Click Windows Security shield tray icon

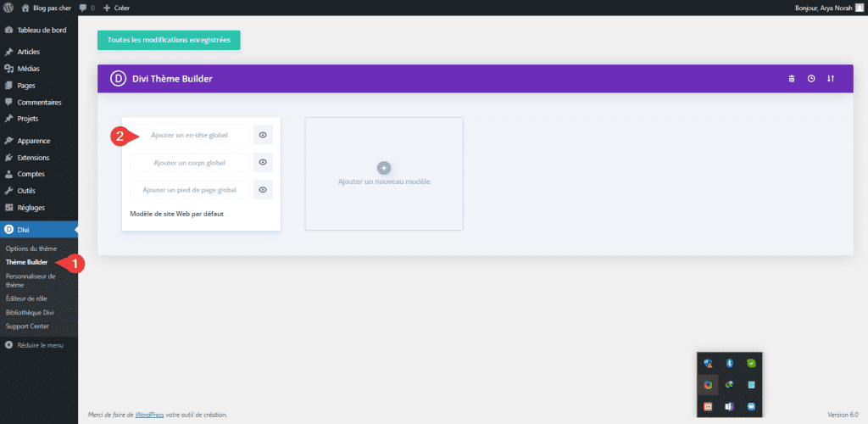708,363
